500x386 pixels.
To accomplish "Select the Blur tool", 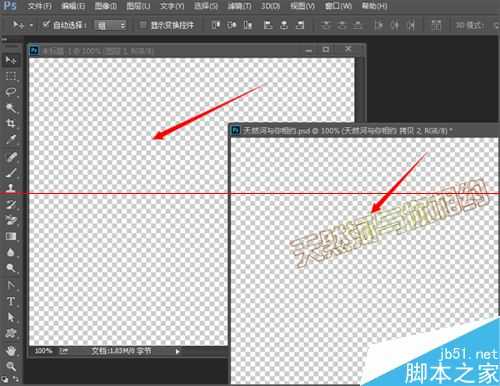I will [x=11, y=252].
